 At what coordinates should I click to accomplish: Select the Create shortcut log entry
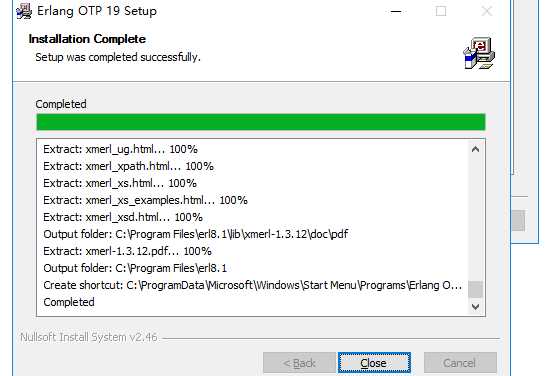(253, 285)
